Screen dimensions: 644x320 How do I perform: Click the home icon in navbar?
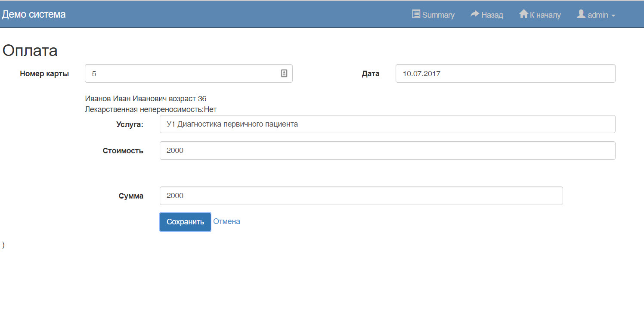coord(523,14)
